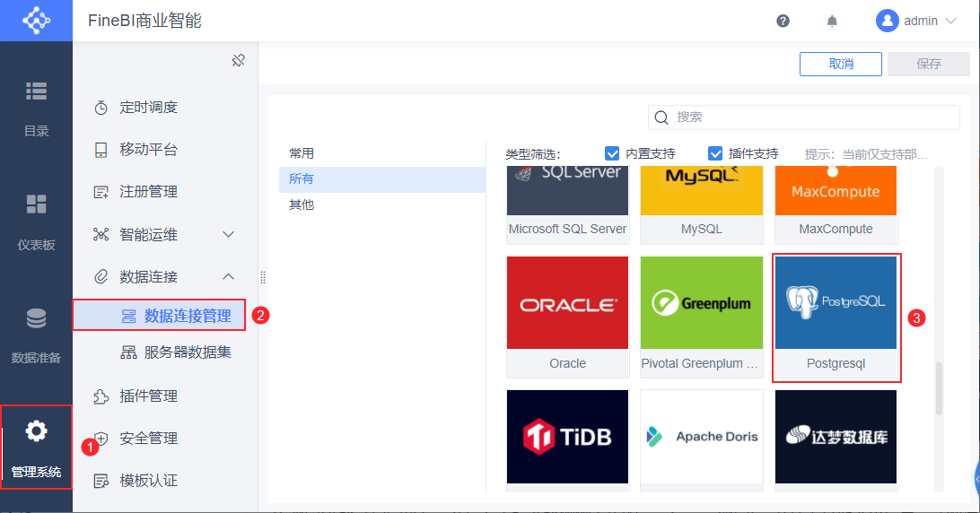Select the TiDB database tile
The width and height of the screenshot is (980, 513).
point(567,440)
